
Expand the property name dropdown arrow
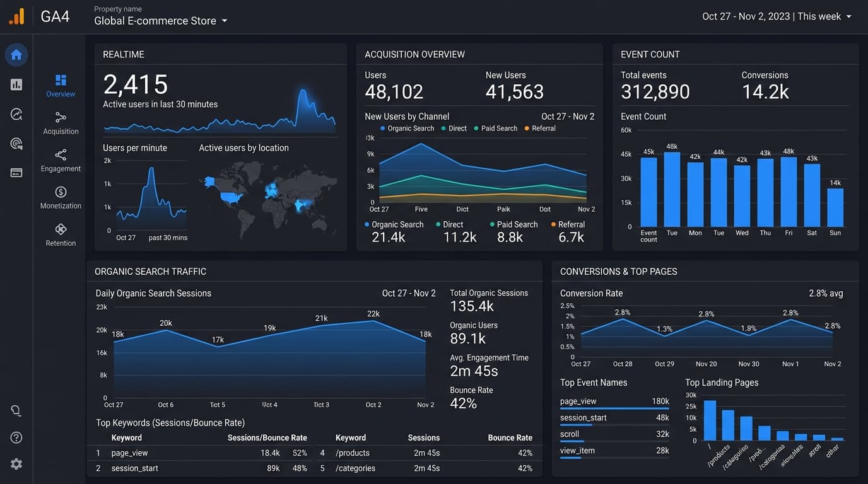pyautogui.click(x=224, y=21)
